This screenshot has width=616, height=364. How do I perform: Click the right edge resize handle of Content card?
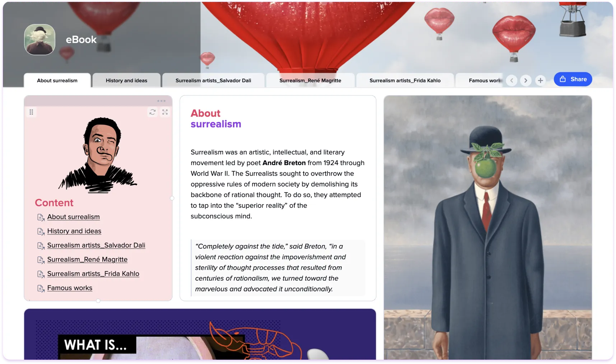[172, 198]
